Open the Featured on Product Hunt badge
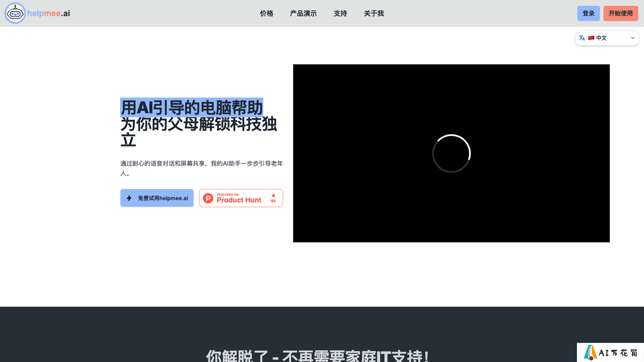The image size is (644, 362). point(241,198)
